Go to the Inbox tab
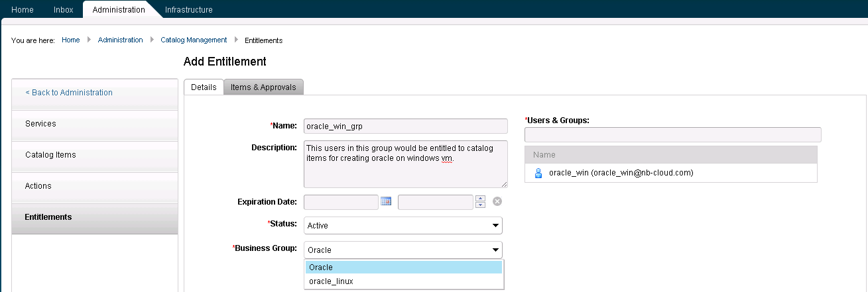The width and height of the screenshot is (868, 292). (64, 10)
